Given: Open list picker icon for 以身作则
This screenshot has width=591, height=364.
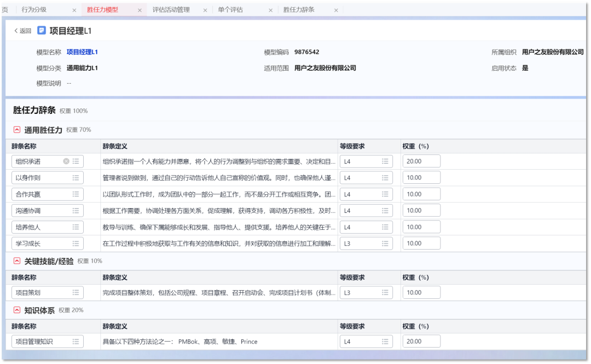Looking at the screenshot, I should (x=76, y=178).
